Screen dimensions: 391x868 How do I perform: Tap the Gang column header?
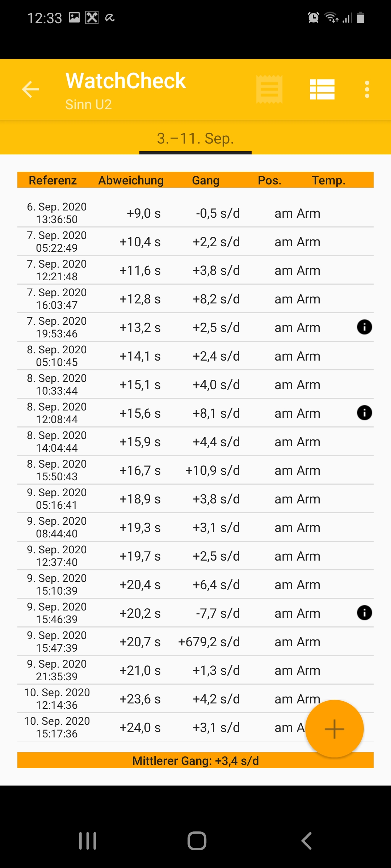pyautogui.click(x=206, y=180)
